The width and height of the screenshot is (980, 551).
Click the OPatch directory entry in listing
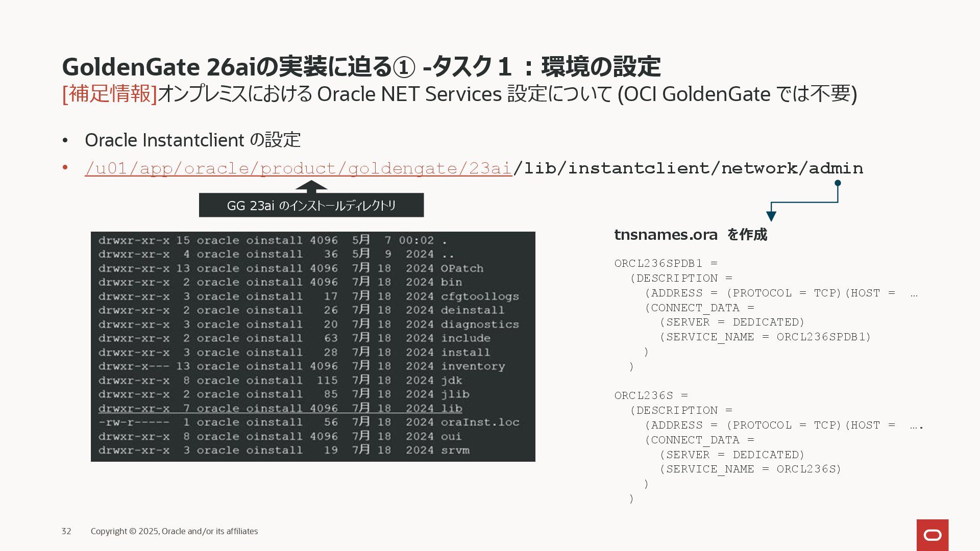click(x=461, y=268)
